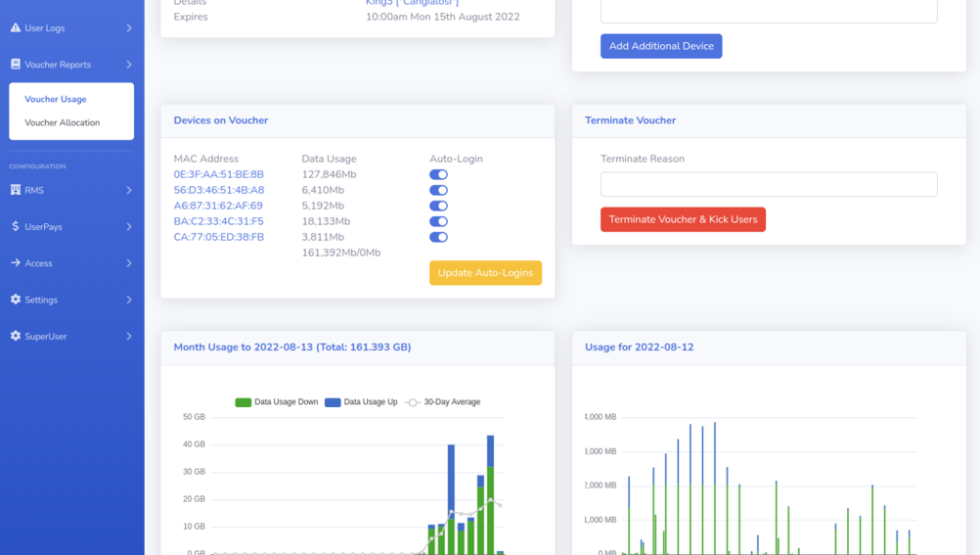Toggle auto-login for MAC 0E:3F:AA:51:BE:8B
This screenshot has width=980, height=555.
(438, 174)
